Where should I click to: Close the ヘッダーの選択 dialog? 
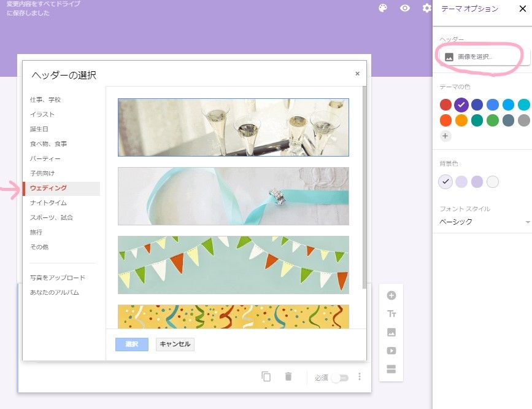357,73
